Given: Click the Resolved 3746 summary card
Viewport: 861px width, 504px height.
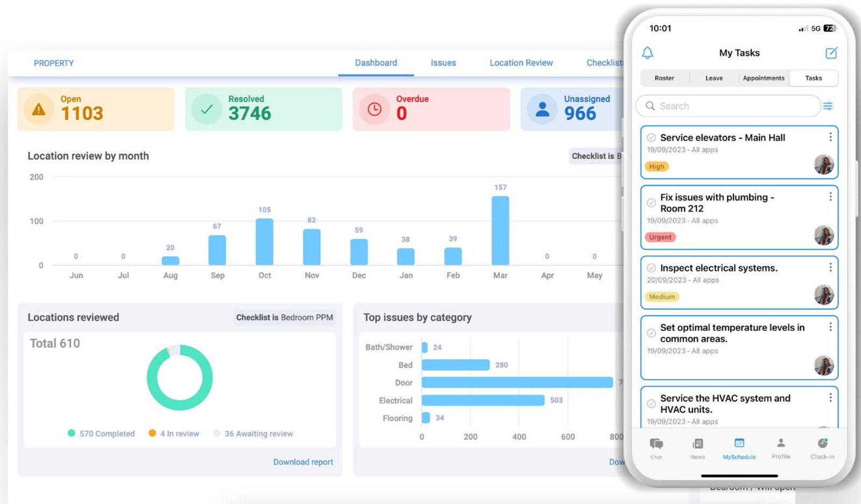Looking at the screenshot, I should pos(264,109).
